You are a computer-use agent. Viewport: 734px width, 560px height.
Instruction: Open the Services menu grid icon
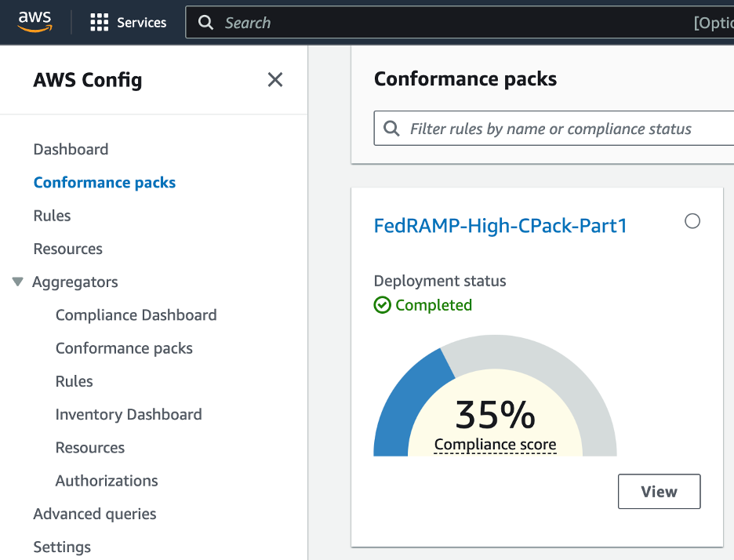tap(100, 22)
